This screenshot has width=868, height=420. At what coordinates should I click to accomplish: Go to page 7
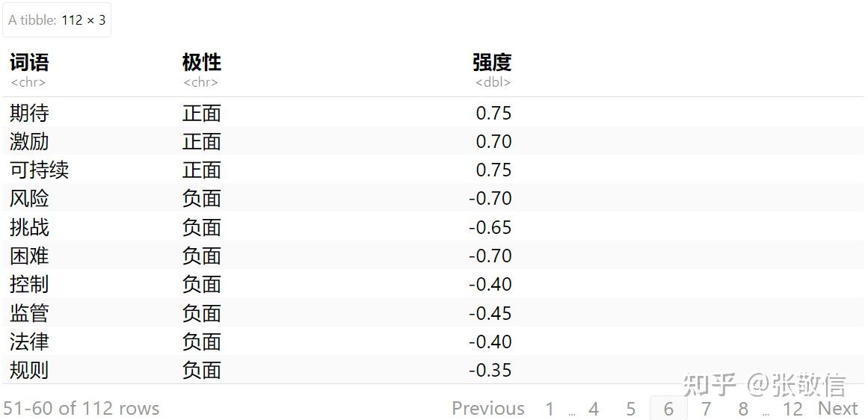point(706,409)
